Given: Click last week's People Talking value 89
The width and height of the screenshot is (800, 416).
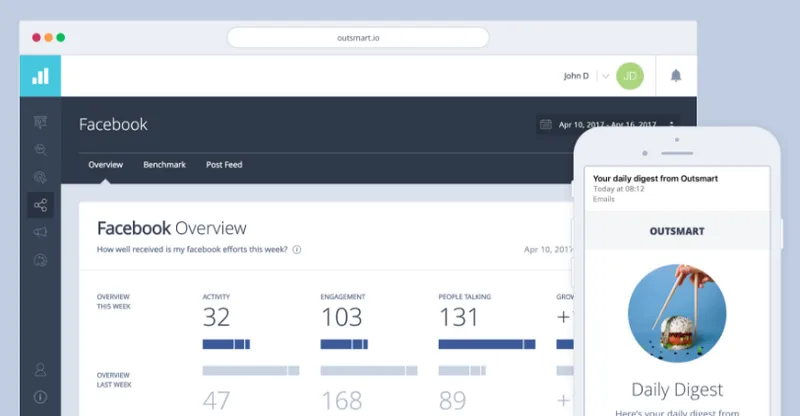Looking at the screenshot, I should pos(453,401).
